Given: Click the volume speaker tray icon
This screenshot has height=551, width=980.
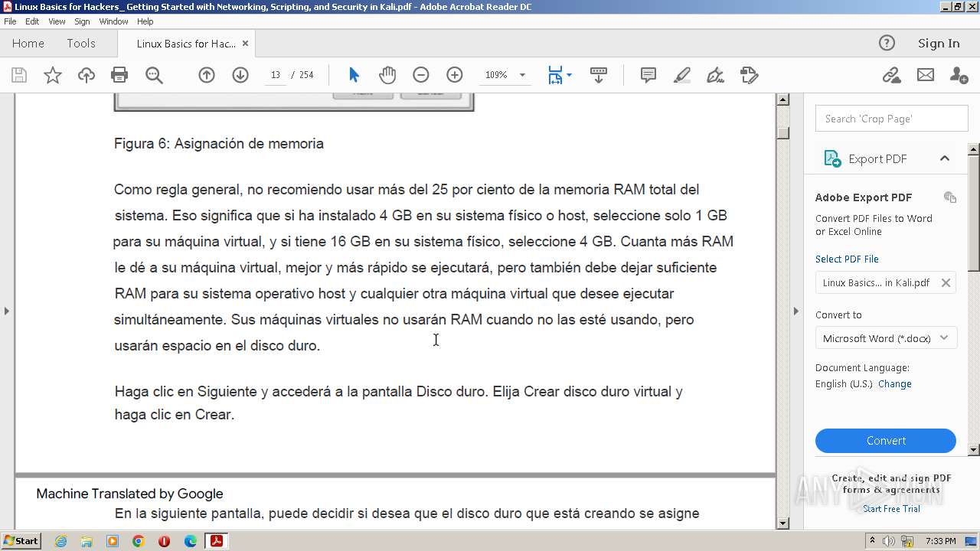Looking at the screenshot, I should click(x=889, y=541).
